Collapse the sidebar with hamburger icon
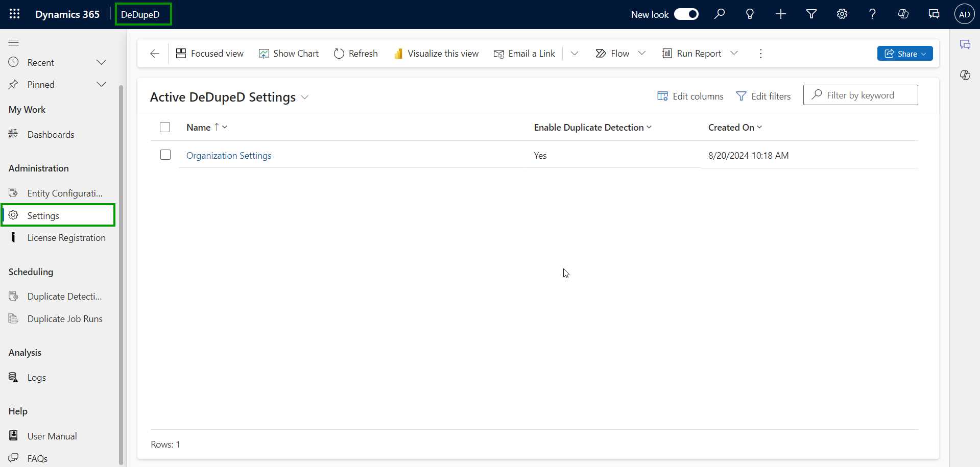The image size is (980, 467). tap(14, 43)
